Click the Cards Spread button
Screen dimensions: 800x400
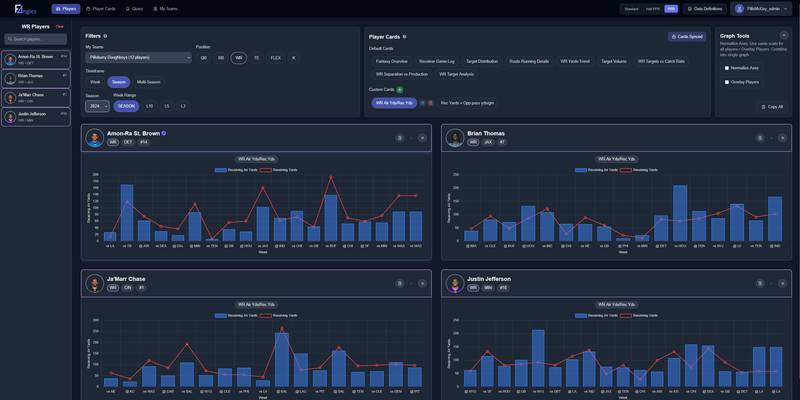pyautogui.click(x=686, y=36)
